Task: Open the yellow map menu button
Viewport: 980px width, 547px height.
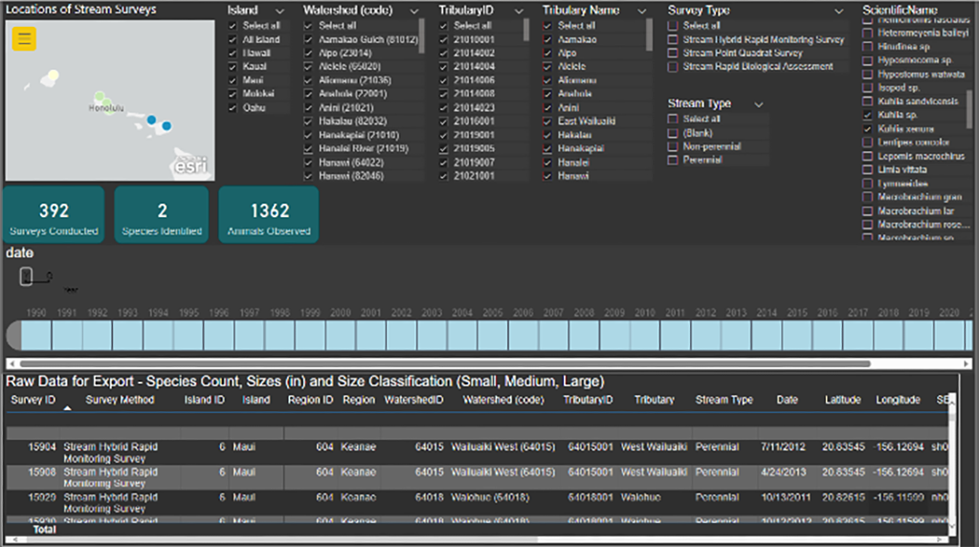Action: click(x=25, y=39)
